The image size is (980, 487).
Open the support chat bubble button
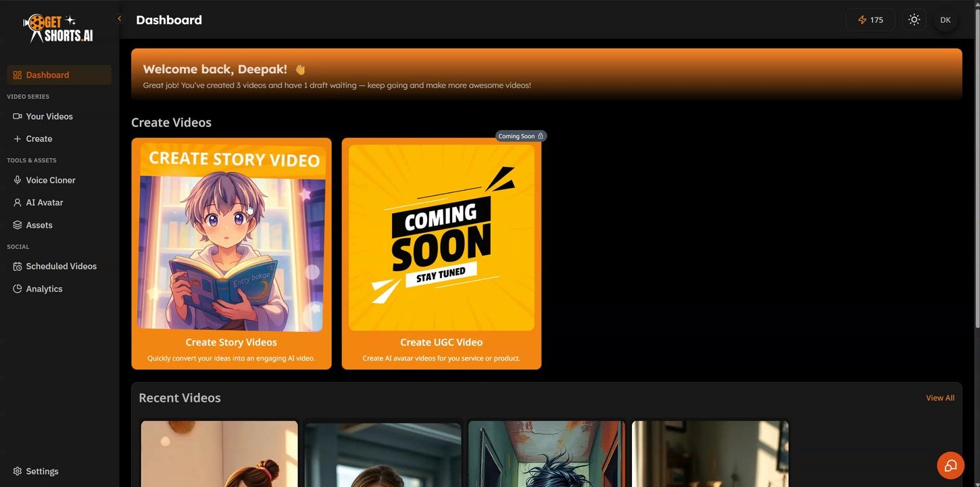tap(950, 465)
